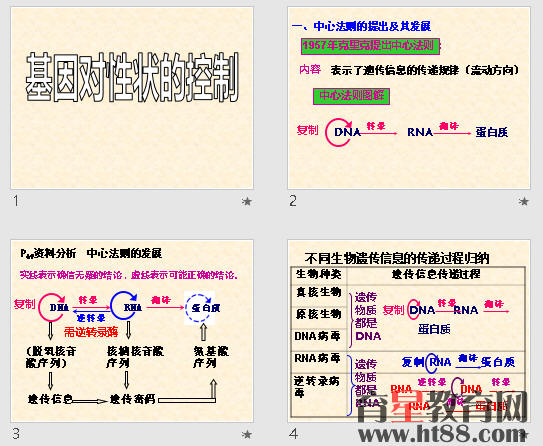
Task: Select the slide number 2 label
Action: 293,201
